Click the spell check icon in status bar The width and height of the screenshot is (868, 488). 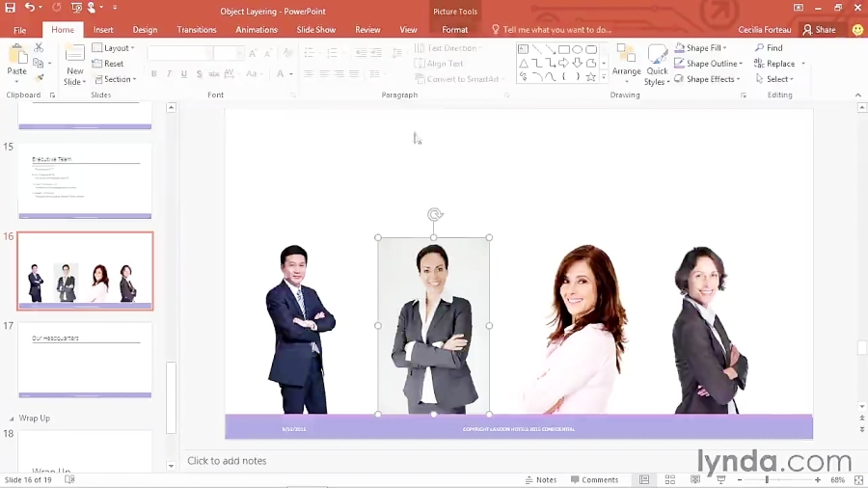pos(69,479)
